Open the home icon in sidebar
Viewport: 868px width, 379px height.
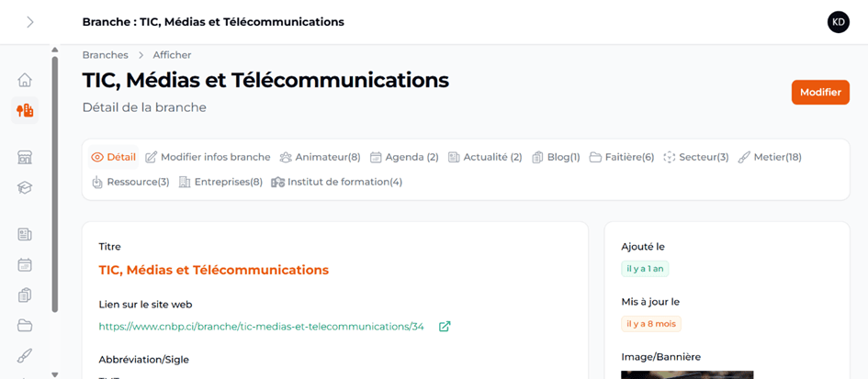[25, 80]
